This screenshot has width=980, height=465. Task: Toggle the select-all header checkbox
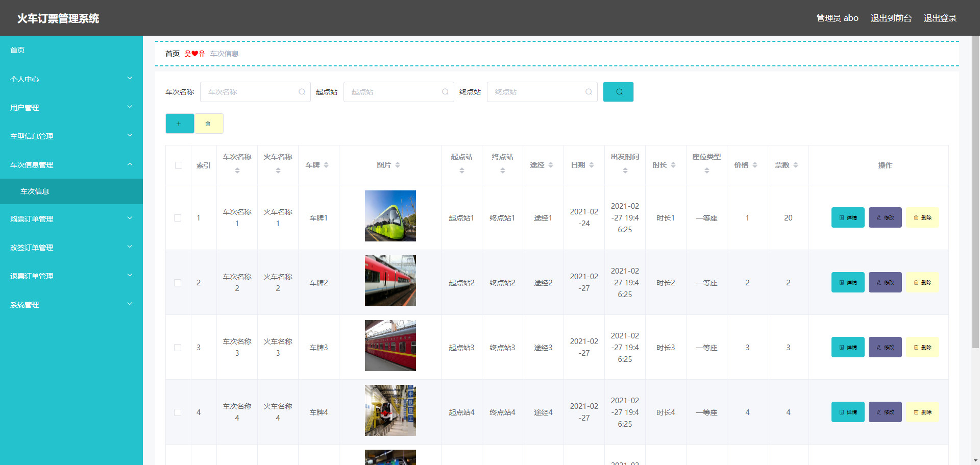click(178, 165)
